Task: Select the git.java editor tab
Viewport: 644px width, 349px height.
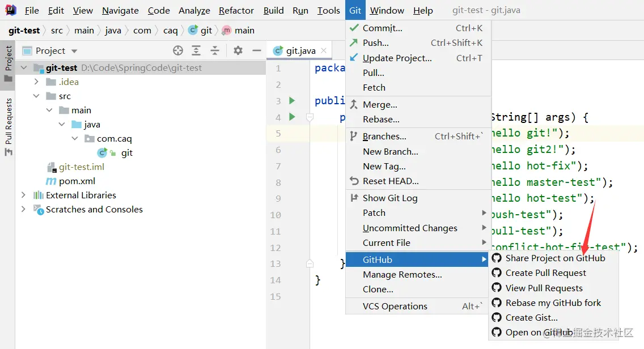Action: (x=300, y=50)
